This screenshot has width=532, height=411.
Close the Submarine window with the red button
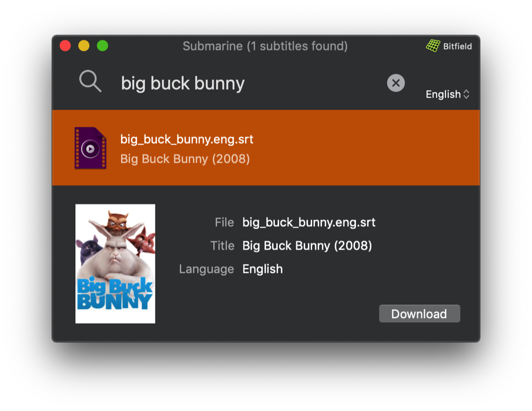tap(65, 46)
